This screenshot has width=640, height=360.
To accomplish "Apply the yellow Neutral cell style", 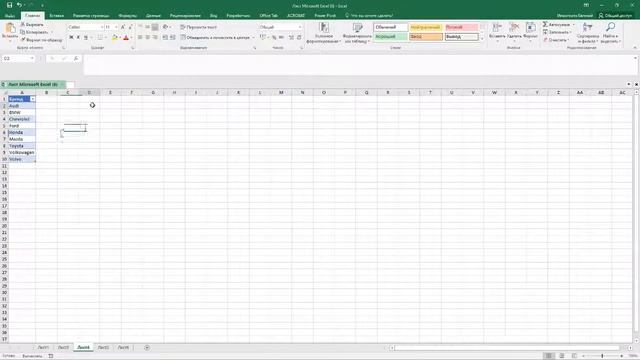I will (x=426, y=27).
